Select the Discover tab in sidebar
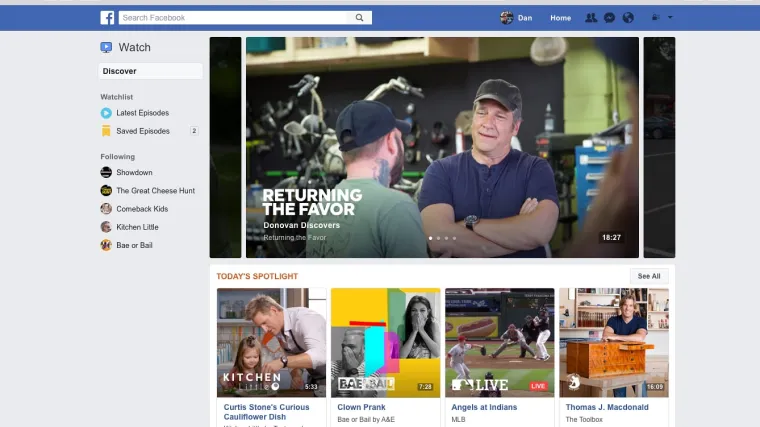The height and width of the screenshot is (427, 760). click(x=150, y=71)
